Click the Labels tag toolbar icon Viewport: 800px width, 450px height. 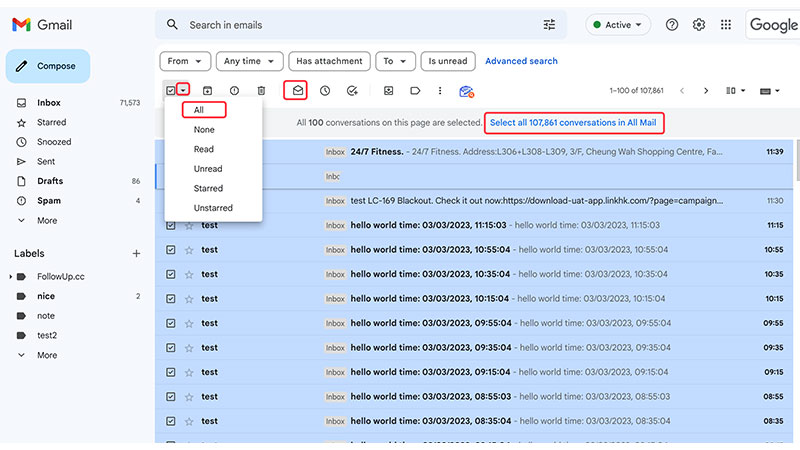[415, 91]
